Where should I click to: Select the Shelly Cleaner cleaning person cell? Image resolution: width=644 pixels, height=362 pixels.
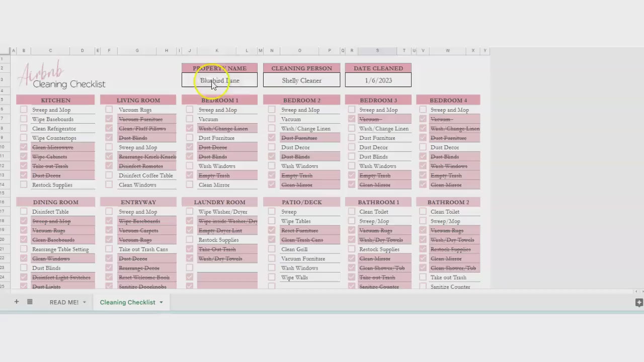[x=301, y=80]
